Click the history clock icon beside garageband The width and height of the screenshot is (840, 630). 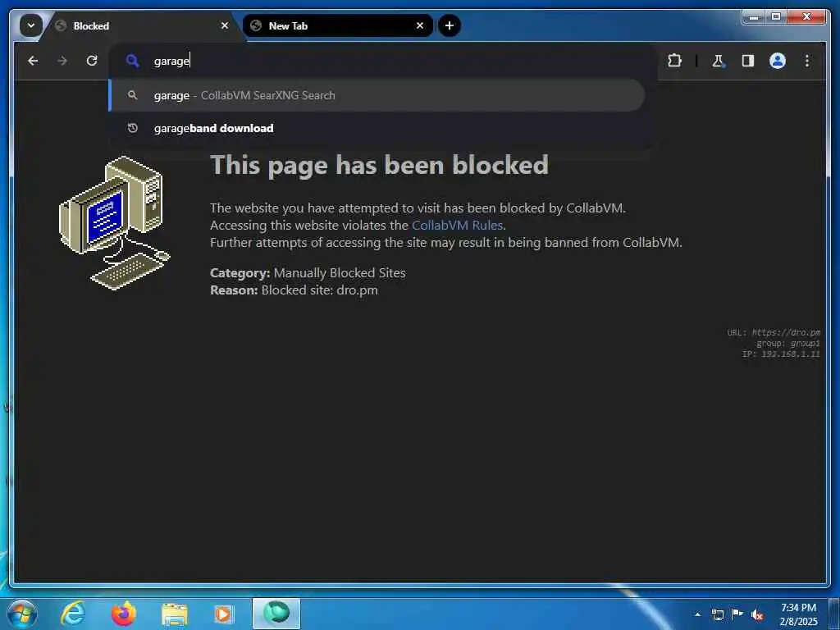click(132, 128)
